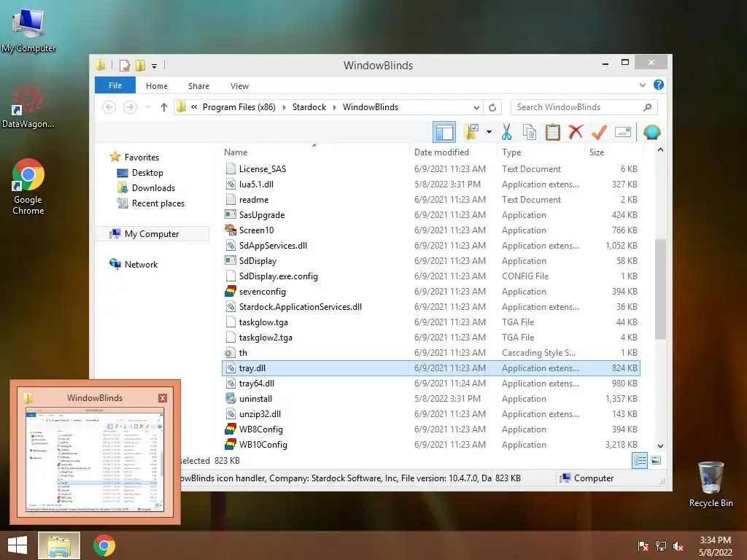Sort by Date modified column header

tap(441, 152)
